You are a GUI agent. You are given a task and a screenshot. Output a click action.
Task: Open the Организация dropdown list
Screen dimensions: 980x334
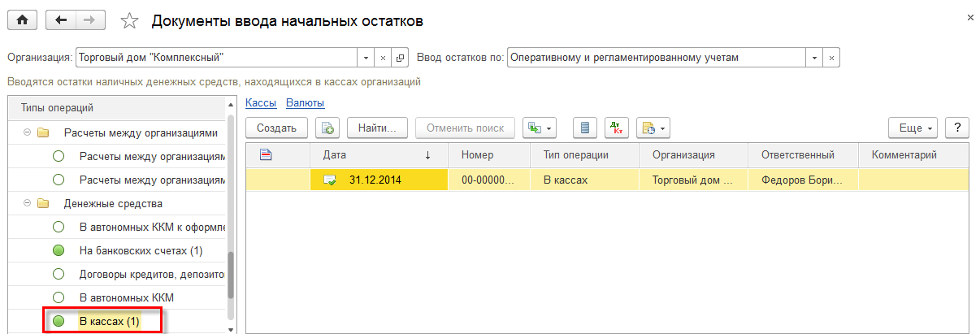365,58
